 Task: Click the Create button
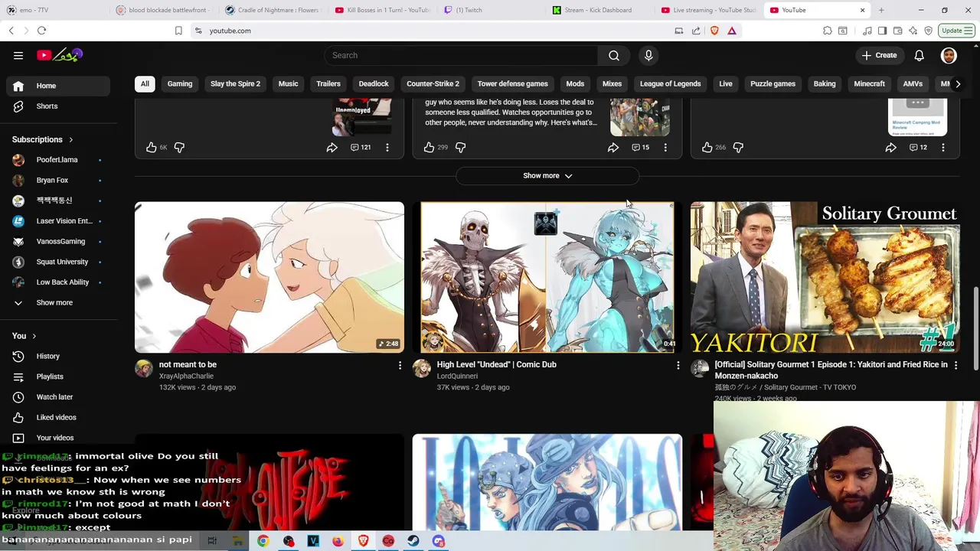click(x=879, y=55)
